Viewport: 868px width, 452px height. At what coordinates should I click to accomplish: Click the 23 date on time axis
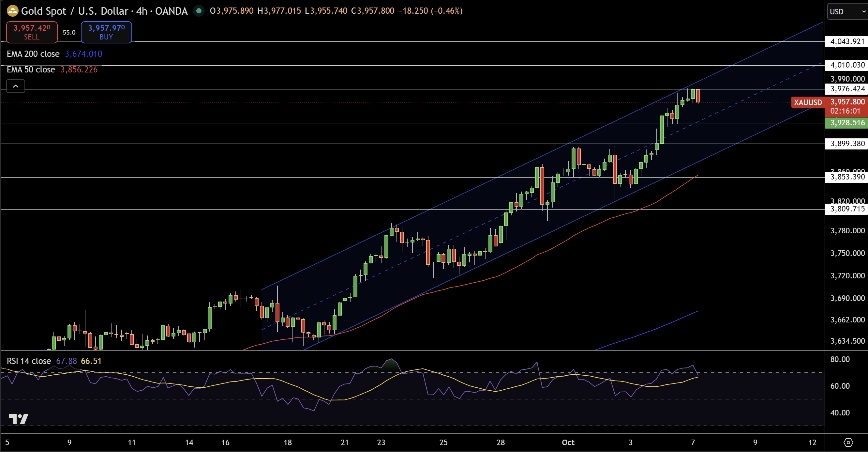point(381,442)
